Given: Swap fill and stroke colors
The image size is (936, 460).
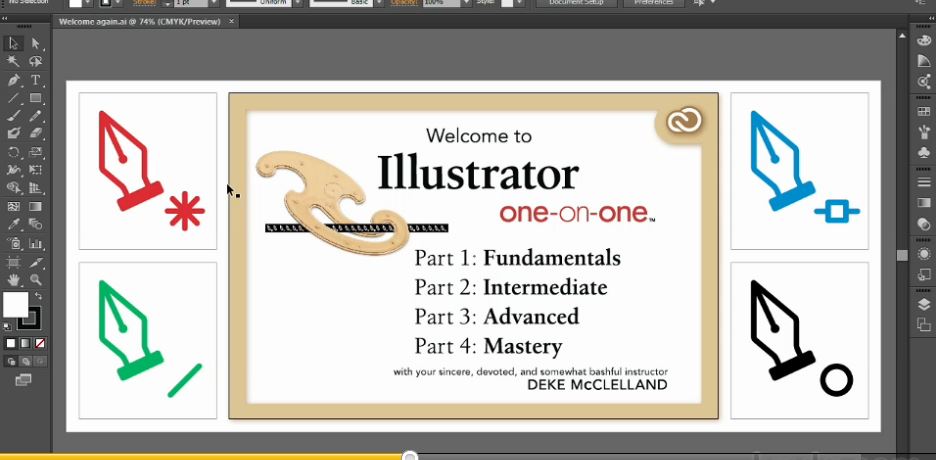Looking at the screenshot, I should (x=39, y=295).
